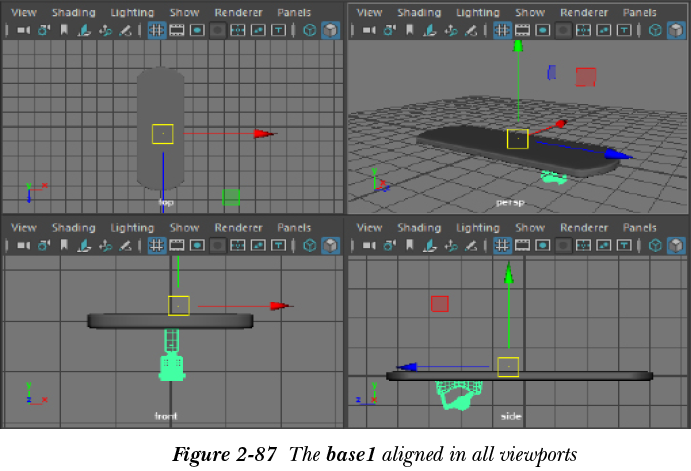
Task: Click Lock Camera icon in persp viewport
Action: coord(388,31)
